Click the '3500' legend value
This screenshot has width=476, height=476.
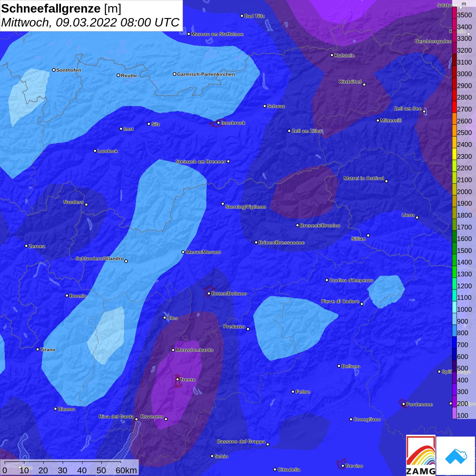464,15
